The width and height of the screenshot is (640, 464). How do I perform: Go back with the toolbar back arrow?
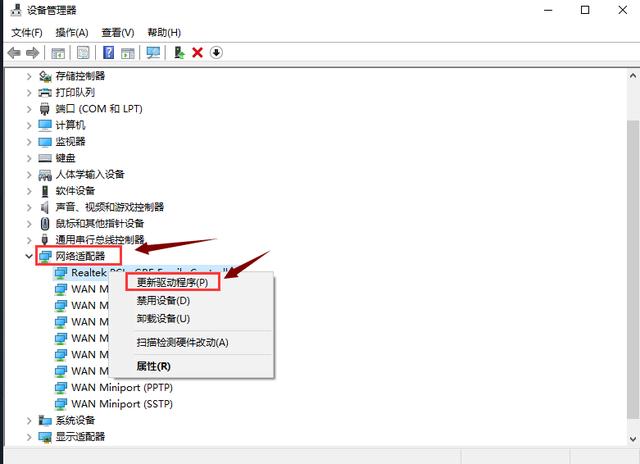pyautogui.click(x=14, y=53)
